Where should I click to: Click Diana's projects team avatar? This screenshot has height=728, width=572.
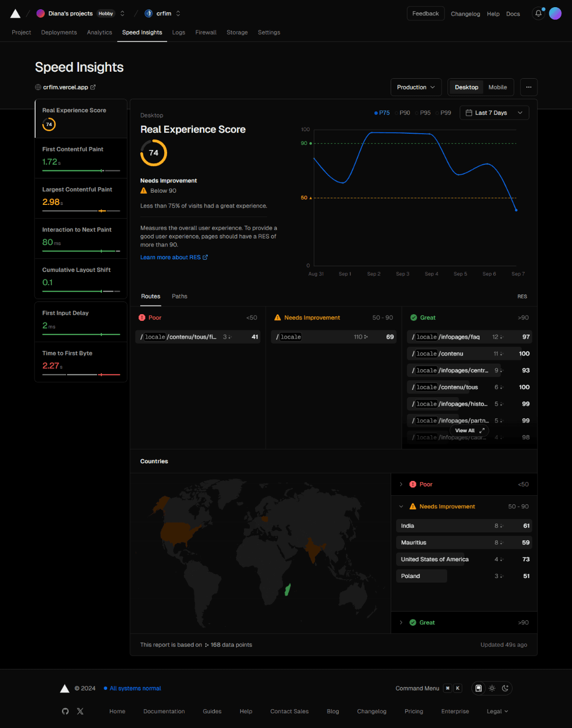click(x=41, y=14)
